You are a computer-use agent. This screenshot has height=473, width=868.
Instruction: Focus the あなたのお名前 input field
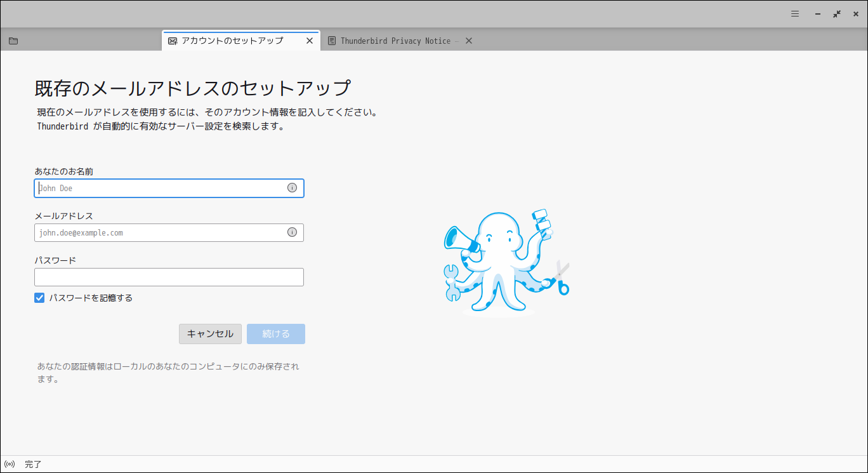pos(169,188)
